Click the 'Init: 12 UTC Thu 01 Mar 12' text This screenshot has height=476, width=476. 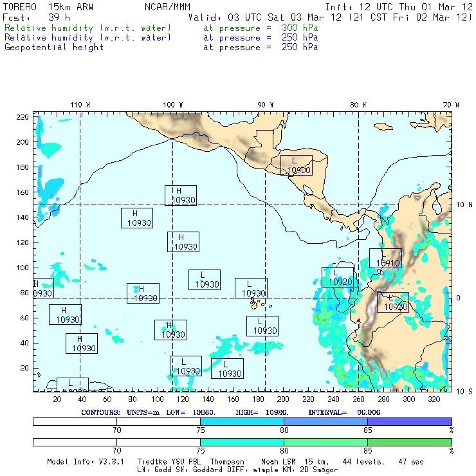coord(399,7)
